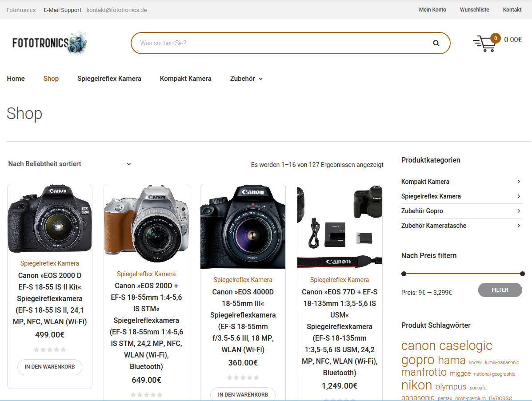Go to the Home menu item
532x401 pixels.
[16, 79]
